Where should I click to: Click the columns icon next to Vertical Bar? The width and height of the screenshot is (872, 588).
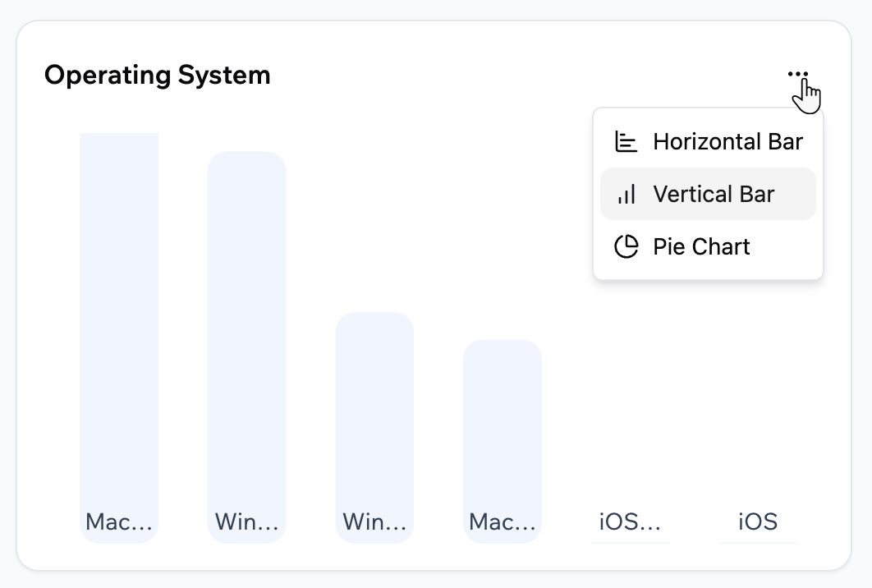click(626, 194)
